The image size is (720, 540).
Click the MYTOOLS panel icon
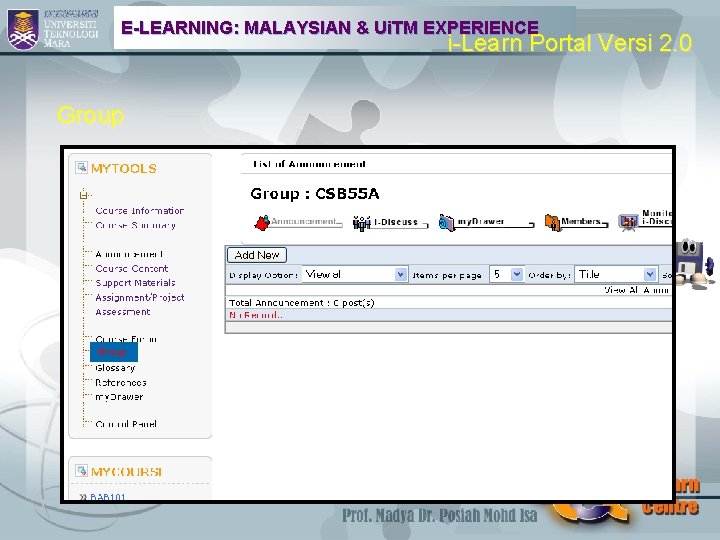click(81, 168)
